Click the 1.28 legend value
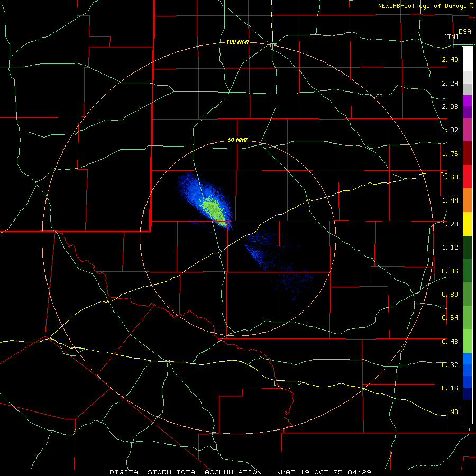This screenshot has width=476, height=476. pos(450,224)
